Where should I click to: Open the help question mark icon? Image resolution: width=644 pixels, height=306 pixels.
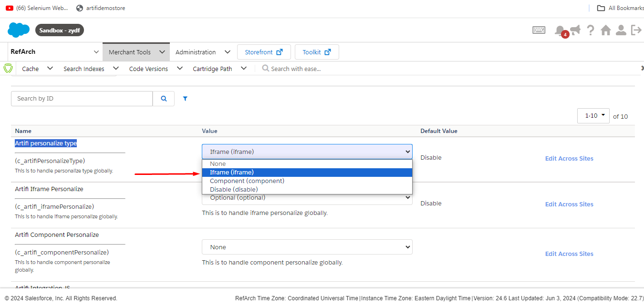click(591, 30)
